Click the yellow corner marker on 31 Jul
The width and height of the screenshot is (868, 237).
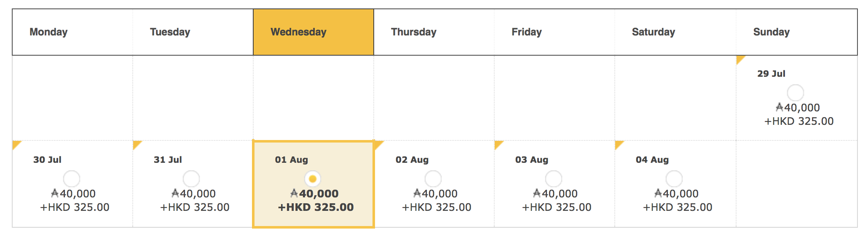tap(136, 144)
